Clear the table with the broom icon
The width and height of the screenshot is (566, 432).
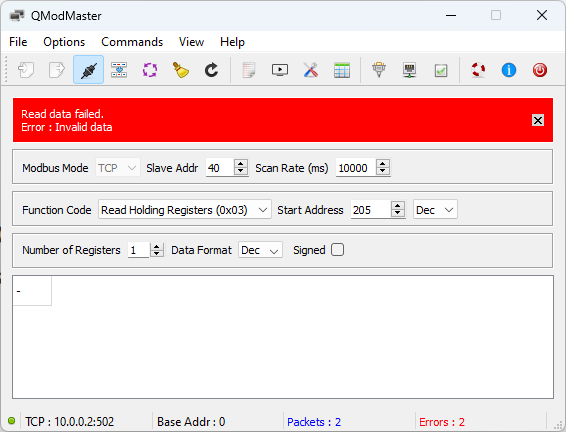click(180, 70)
